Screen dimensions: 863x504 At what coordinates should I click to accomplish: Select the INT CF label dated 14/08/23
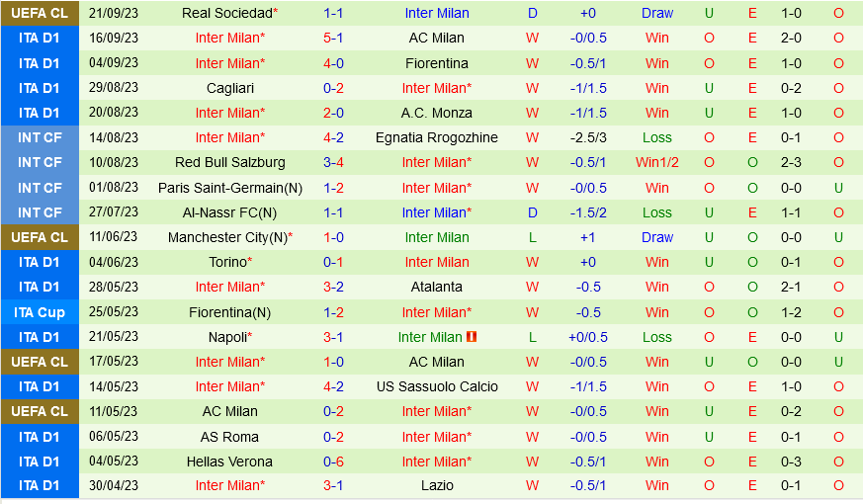40,137
